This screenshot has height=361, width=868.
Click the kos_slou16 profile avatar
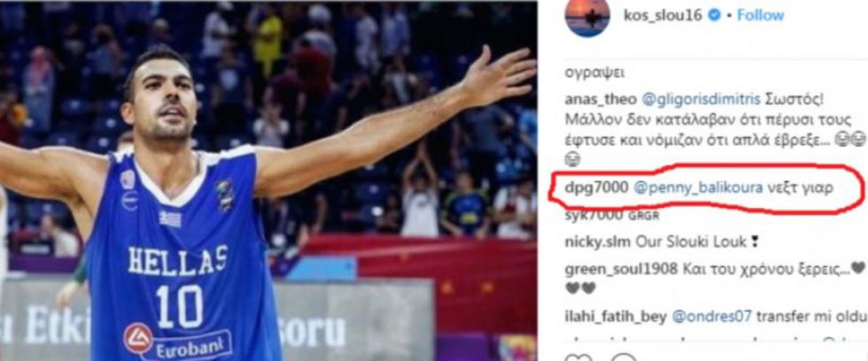click(x=587, y=16)
